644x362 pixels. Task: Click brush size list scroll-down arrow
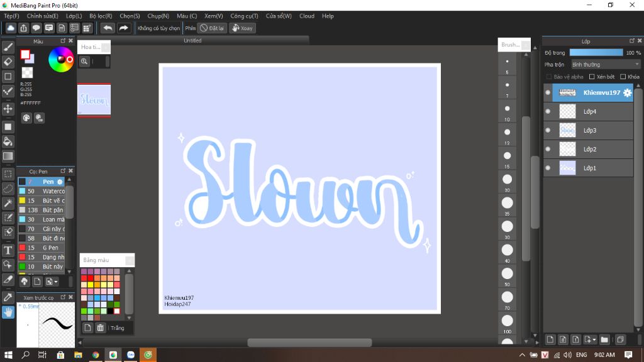click(526, 341)
